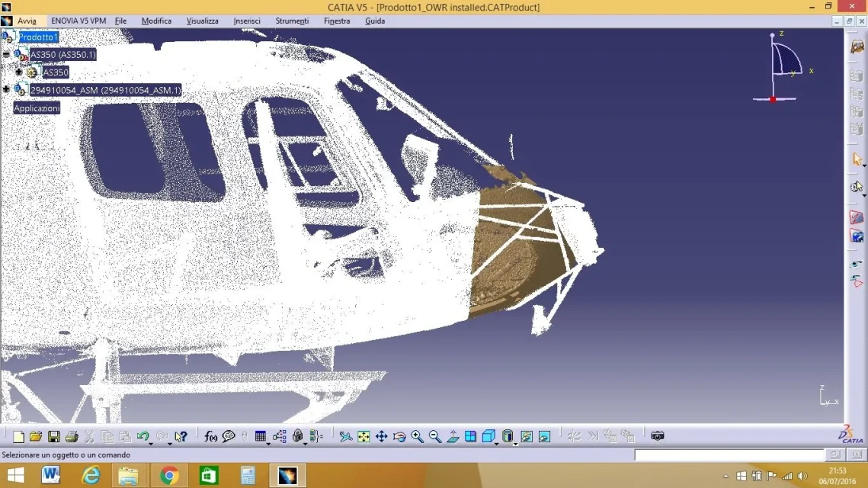Viewport: 868px width, 488px height.
Task: Open the Formula f(x) tool
Action: click(211, 436)
